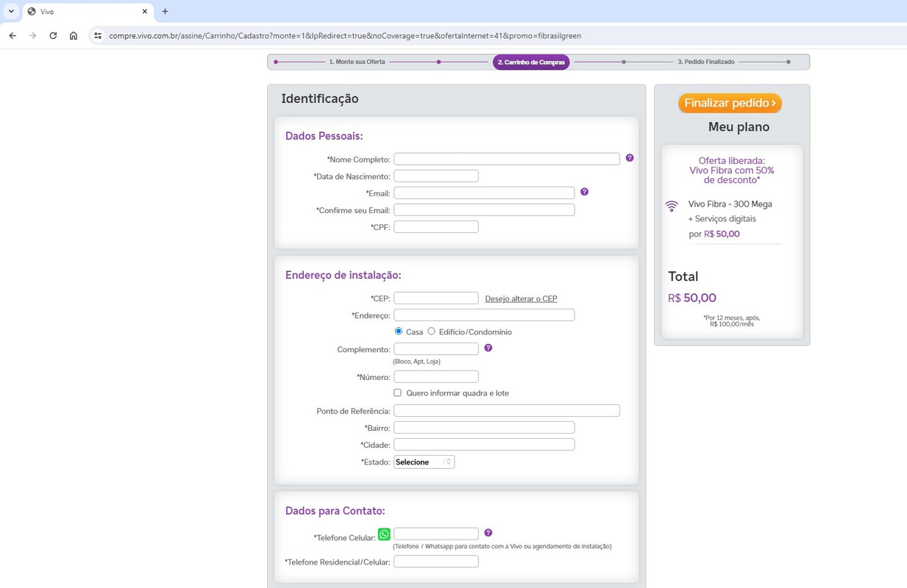
Task: Click the Dados para Contato heading
Action: tap(335, 511)
